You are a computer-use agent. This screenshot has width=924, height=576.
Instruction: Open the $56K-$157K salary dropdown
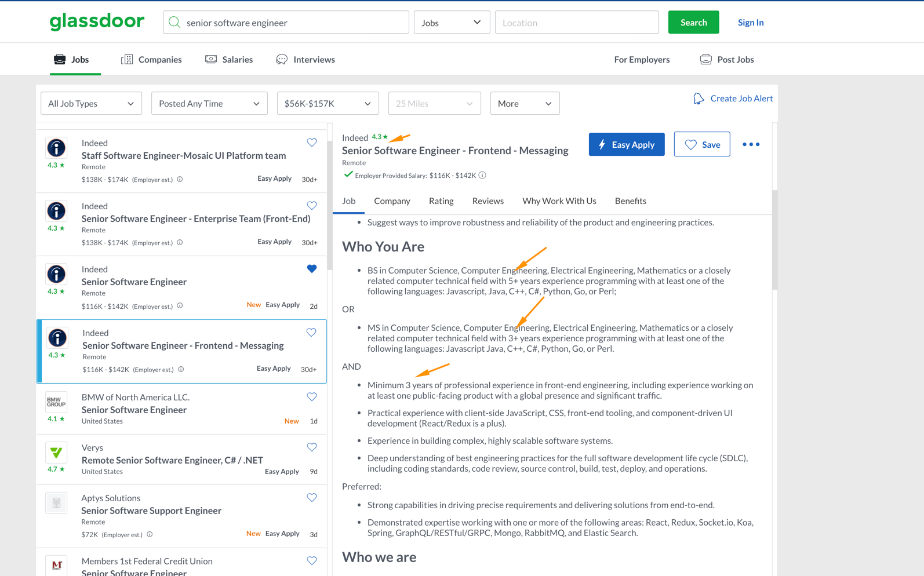click(328, 103)
